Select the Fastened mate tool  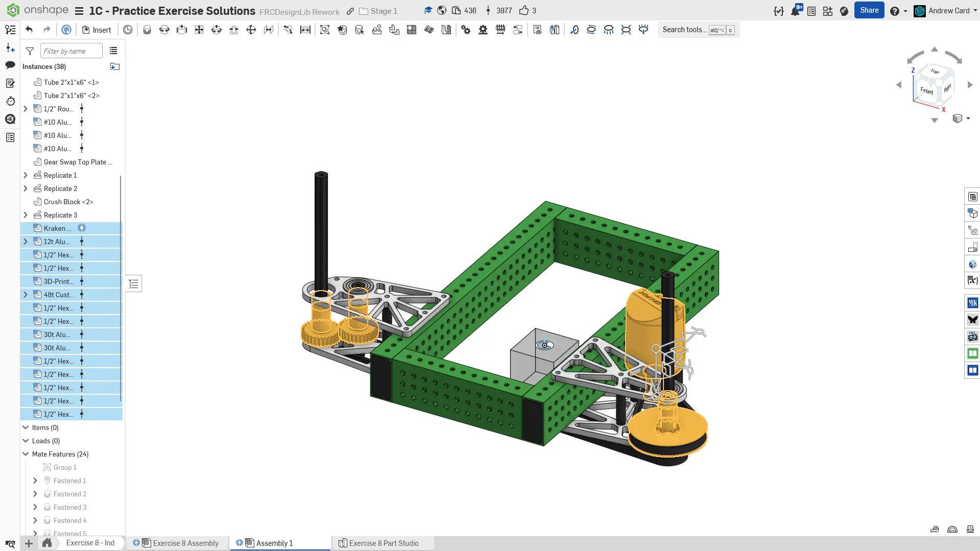(147, 30)
